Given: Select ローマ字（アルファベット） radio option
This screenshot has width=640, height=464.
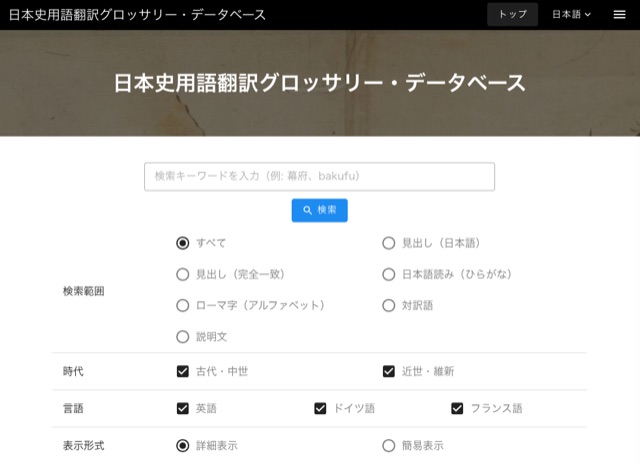Looking at the screenshot, I should pos(182,305).
